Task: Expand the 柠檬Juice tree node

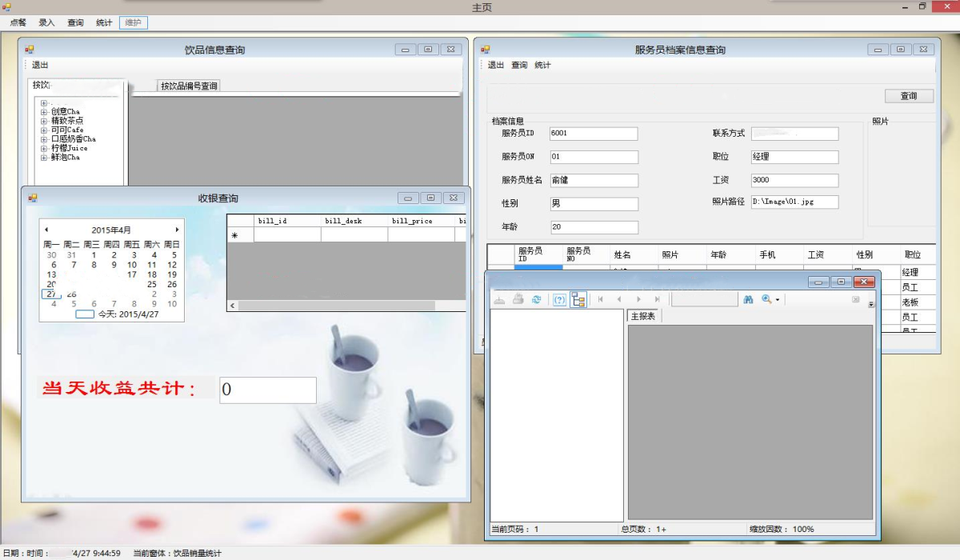Action: 44,148
